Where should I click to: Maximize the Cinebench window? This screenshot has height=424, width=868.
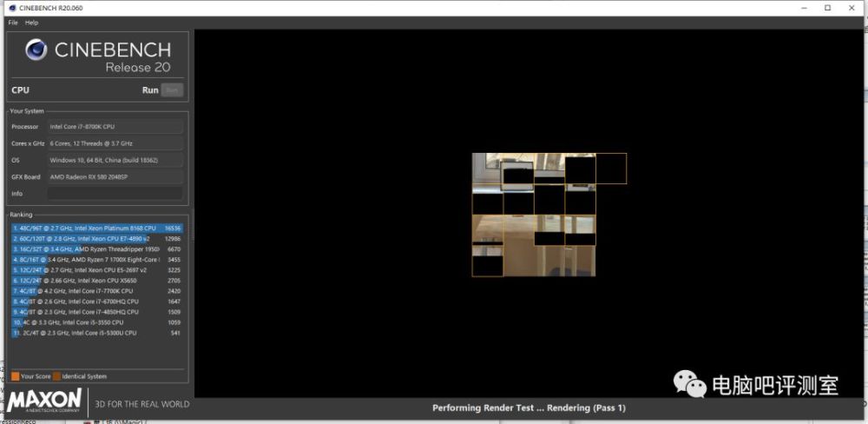click(x=827, y=9)
